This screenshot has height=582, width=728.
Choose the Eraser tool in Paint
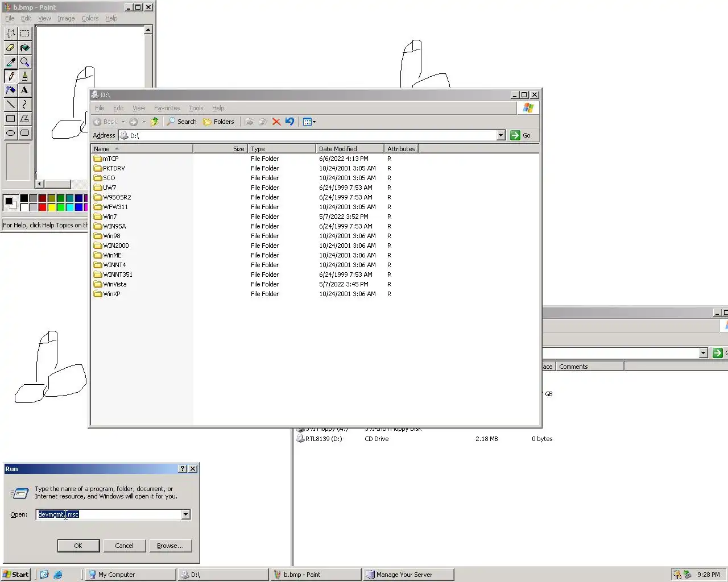click(11, 48)
